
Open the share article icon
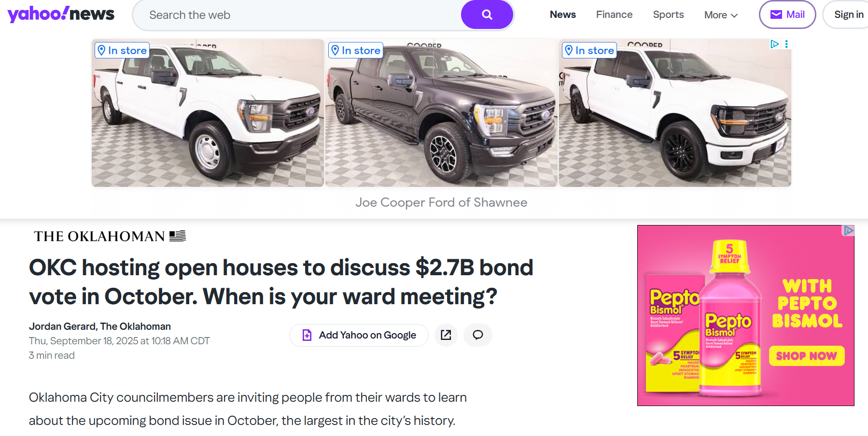446,335
